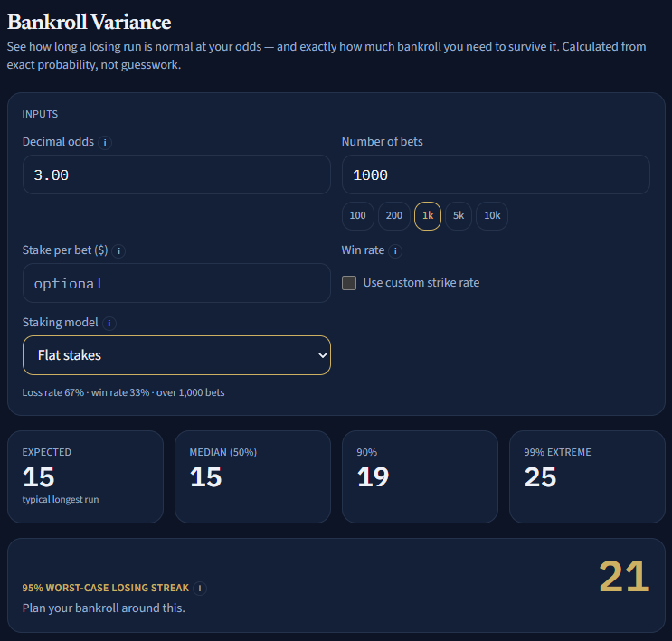The image size is (672, 641).
Task: Choose the 1k bets preset
Action: 428,215
